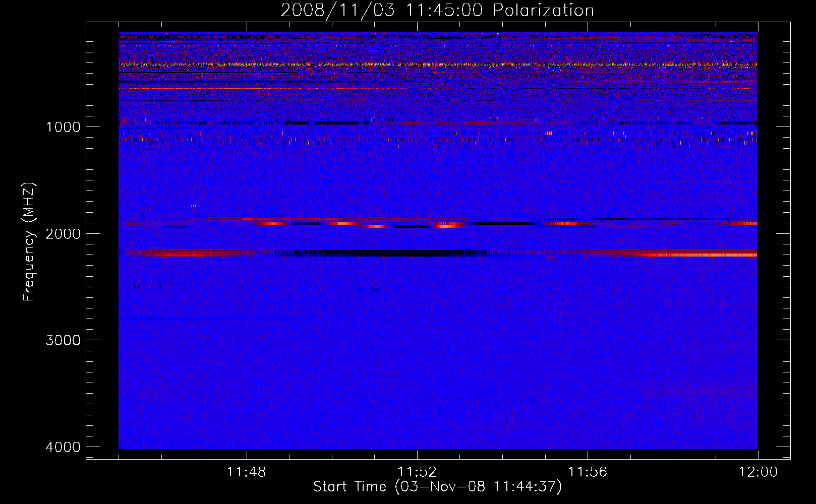The width and height of the screenshot is (816, 504).
Task: Click the 1000 frequency tick label
Action: [x=63, y=127]
